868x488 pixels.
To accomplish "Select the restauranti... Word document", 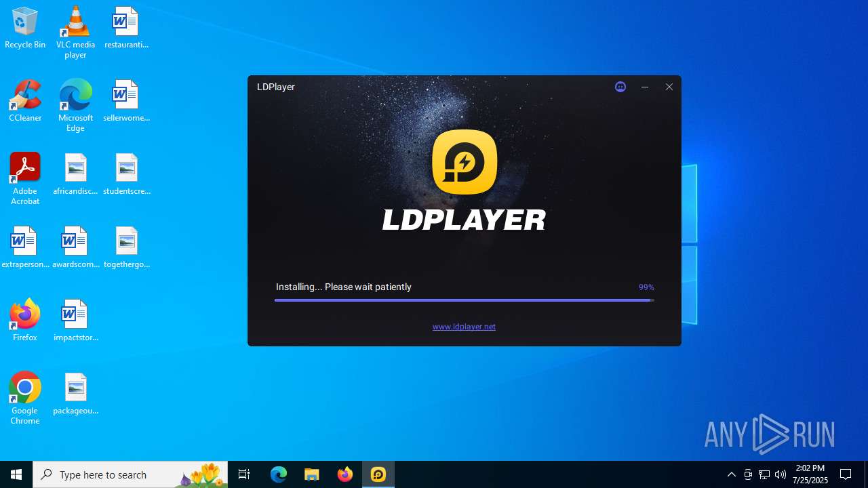I will pos(126,28).
